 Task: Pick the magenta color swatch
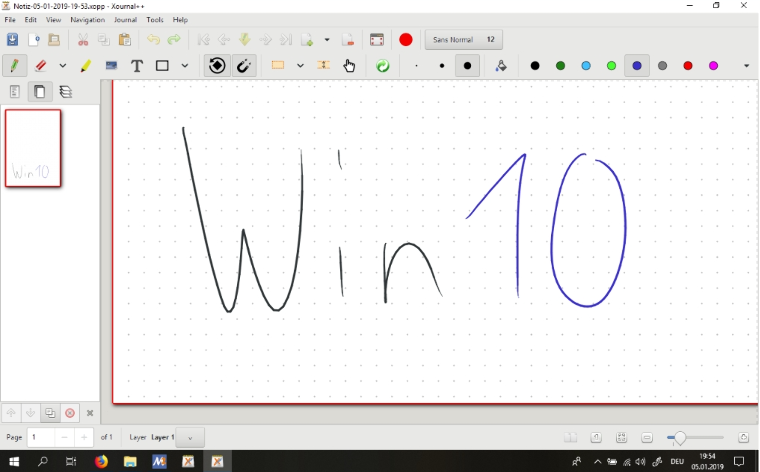pyautogui.click(x=713, y=66)
